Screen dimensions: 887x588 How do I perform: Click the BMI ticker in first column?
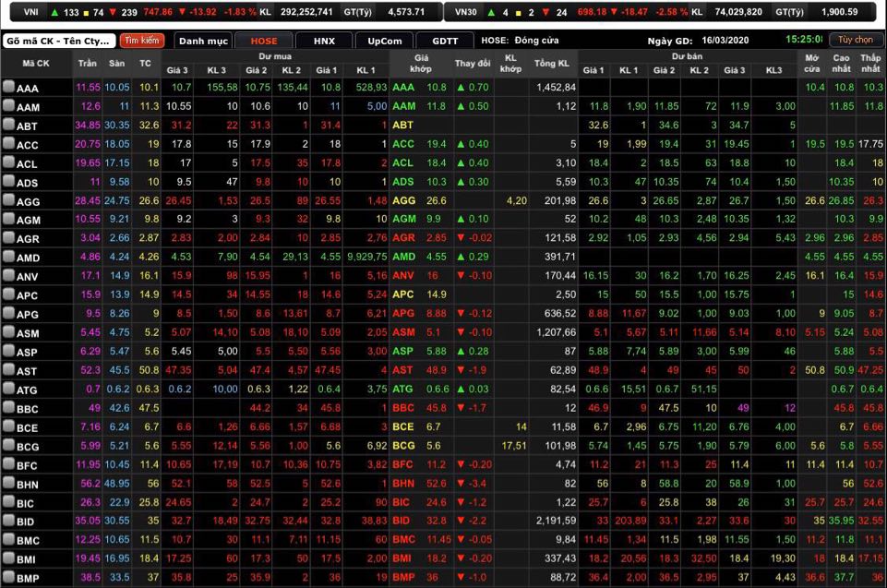click(26, 559)
